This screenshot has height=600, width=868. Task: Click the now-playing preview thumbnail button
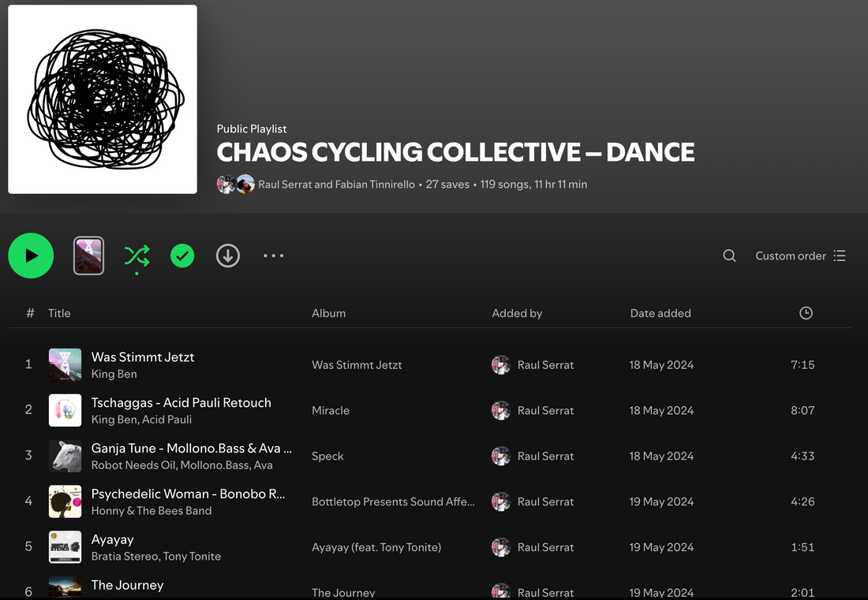click(88, 255)
